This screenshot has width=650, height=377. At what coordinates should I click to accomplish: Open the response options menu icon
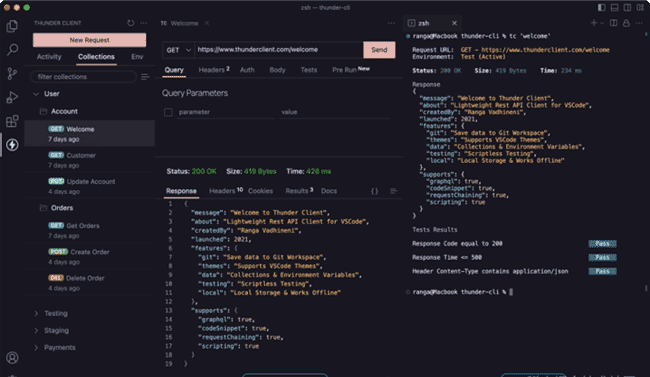[x=393, y=191]
